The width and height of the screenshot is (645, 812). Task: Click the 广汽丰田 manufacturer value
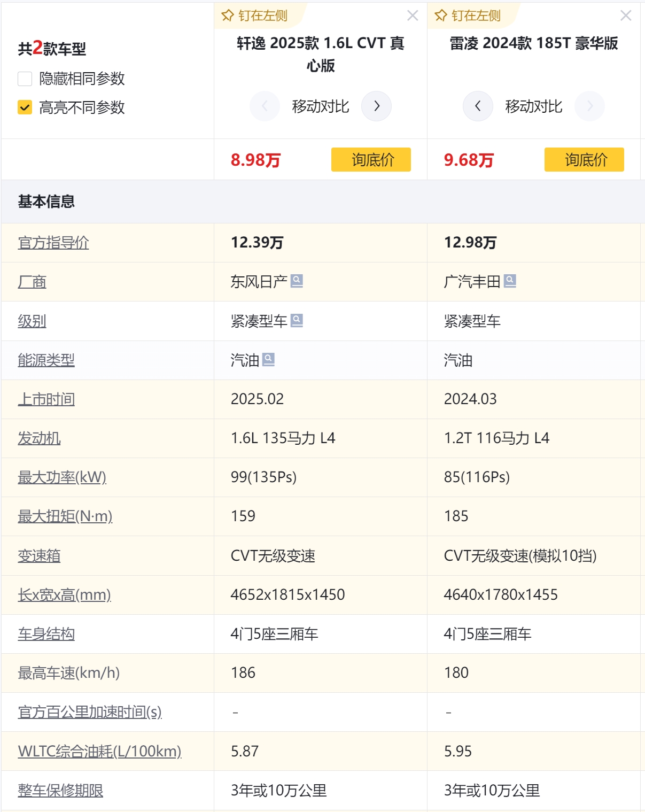472,282
